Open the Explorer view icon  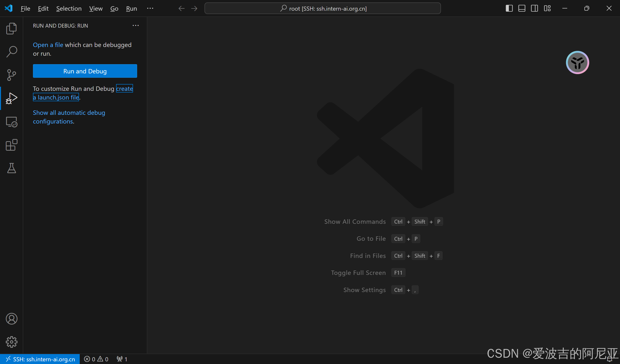tap(11, 29)
